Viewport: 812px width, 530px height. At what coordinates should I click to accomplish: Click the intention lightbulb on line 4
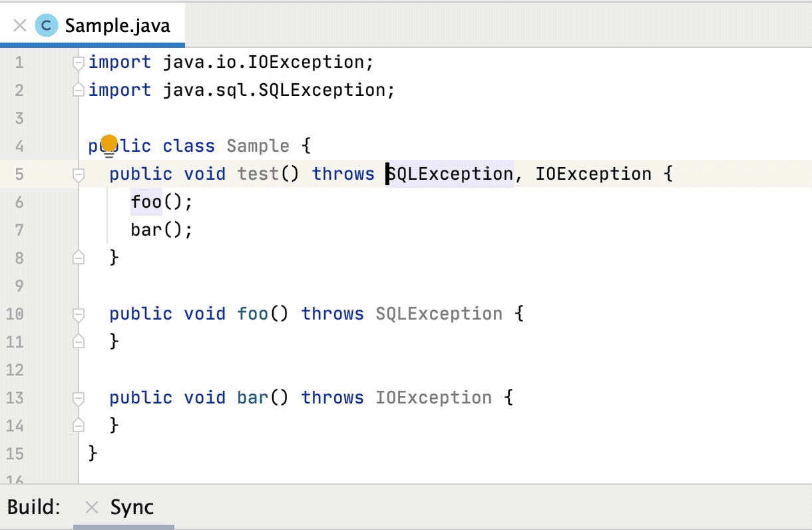(x=109, y=142)
